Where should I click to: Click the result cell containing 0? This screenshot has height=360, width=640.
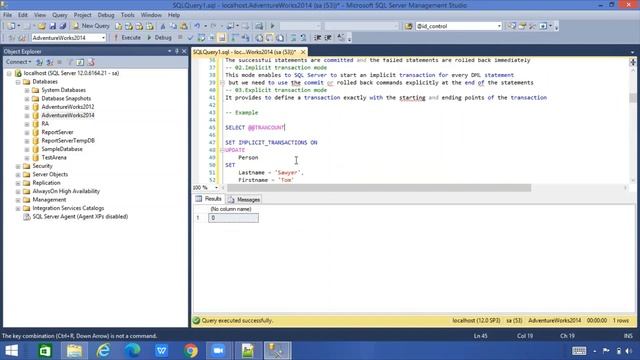click(233, 218)
